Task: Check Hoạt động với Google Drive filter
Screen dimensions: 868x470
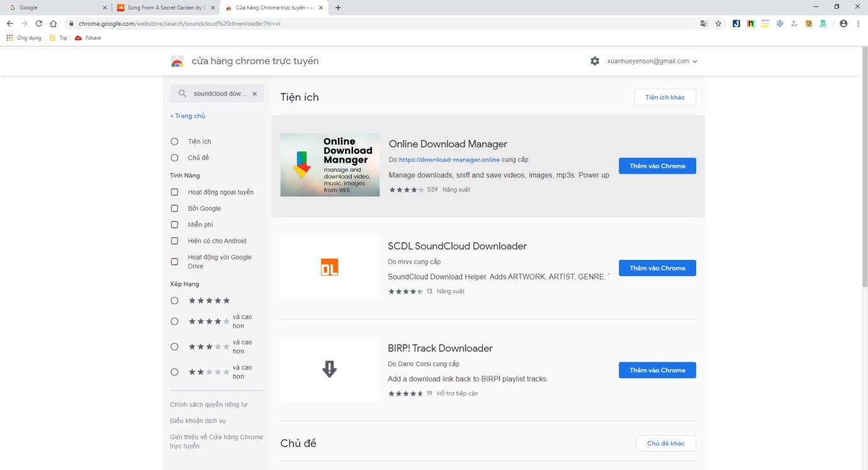Action: coord(174,262)
